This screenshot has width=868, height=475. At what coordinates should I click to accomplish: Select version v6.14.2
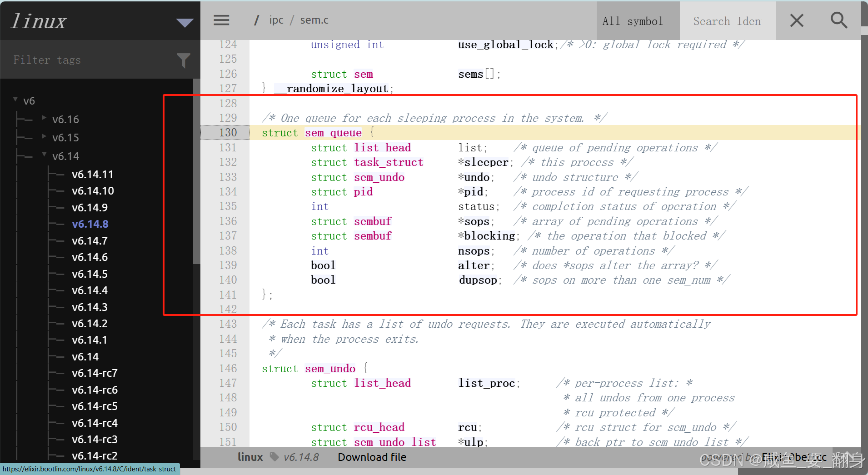90,324
